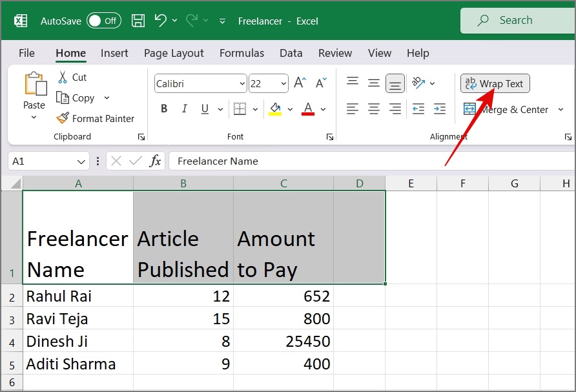Click the Orientation angled text icon

418,83
